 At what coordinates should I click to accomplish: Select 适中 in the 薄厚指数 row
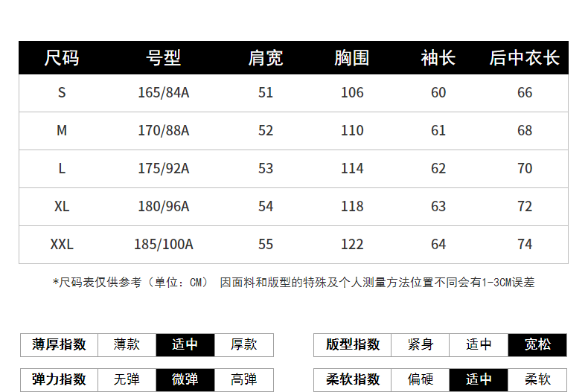pos(185,345)
